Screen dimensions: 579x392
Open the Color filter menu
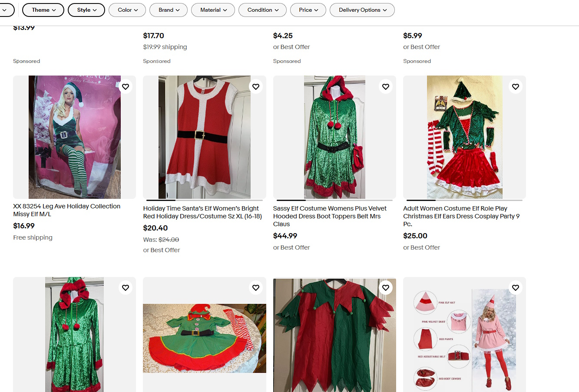tap(127, 10)
